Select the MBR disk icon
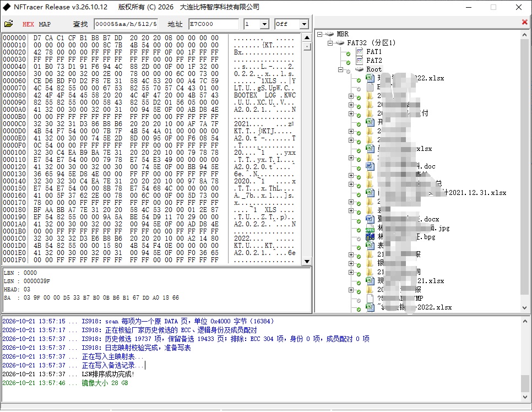Screen dimensions: 532x412 [x=329, y=34]
